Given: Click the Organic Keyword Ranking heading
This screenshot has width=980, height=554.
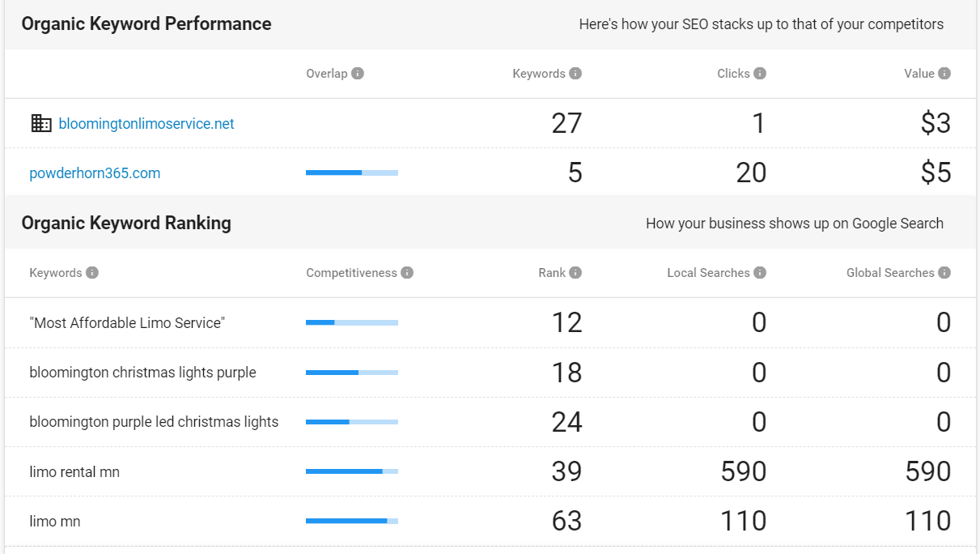Looking at the screenshot, I should pyautogui.click(x=126, y=224).
